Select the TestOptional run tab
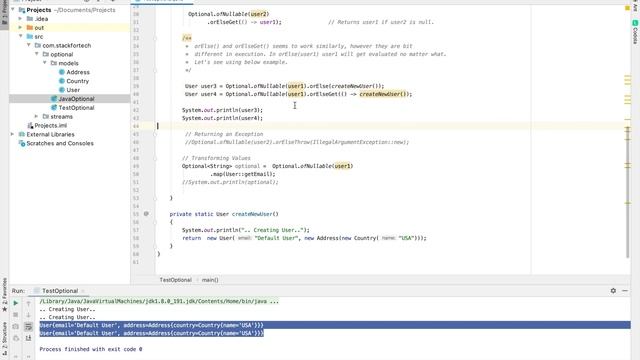Image resolution: width=640 pixels, height=360 pixels. tap(60, 291)
